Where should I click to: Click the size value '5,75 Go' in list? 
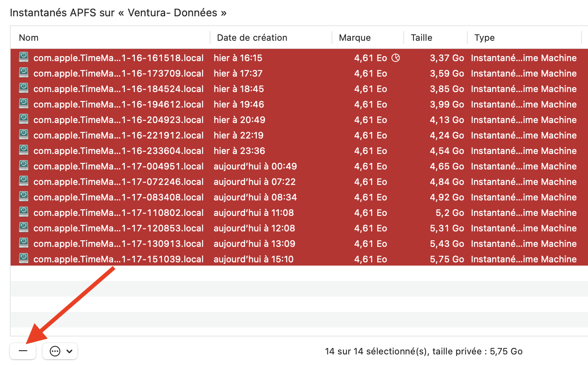[x=447, y=259]
